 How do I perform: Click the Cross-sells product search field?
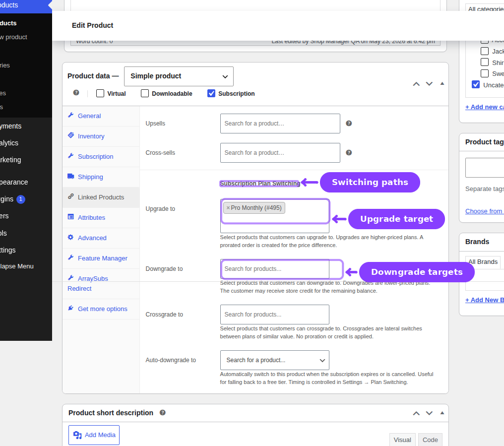click(280, 153)
